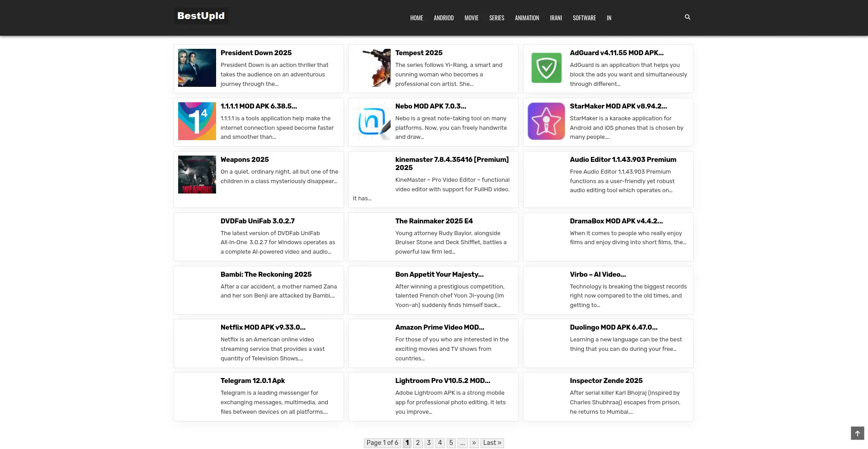Open Inspector Zende 2025 title
This screenshot has height=449, width=868.
(x=606, y=381)
